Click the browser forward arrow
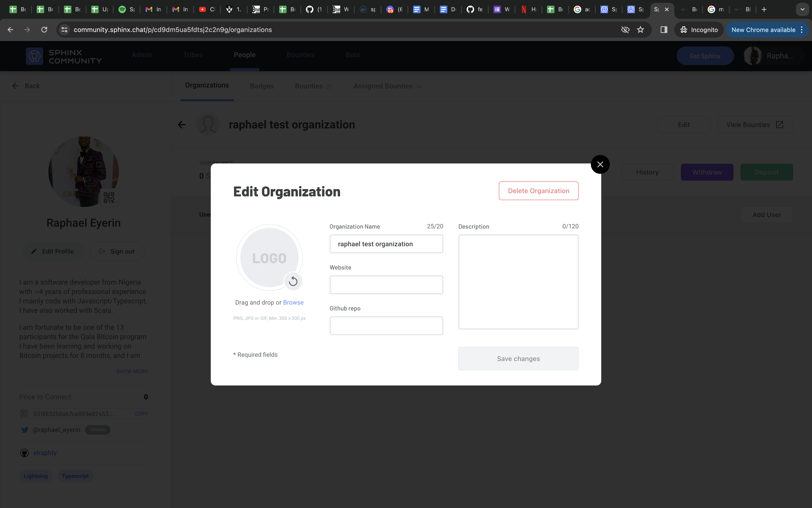 tap(27, 30)
